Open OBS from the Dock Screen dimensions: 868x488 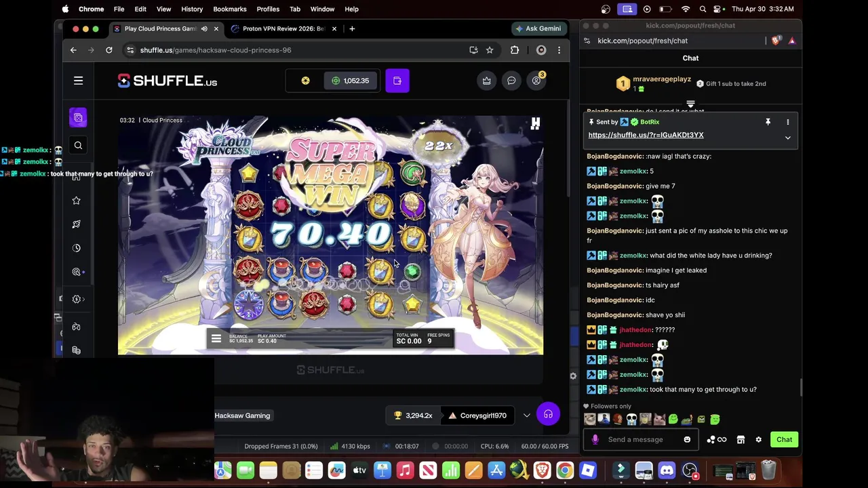tap(690, 470)
